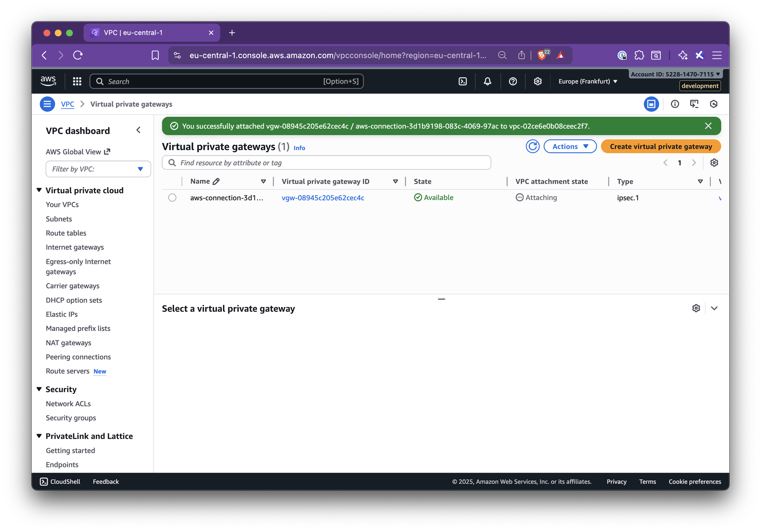Open the AWS services grid menu
Screen dimensions: 761x532
[x=77, y=81]
